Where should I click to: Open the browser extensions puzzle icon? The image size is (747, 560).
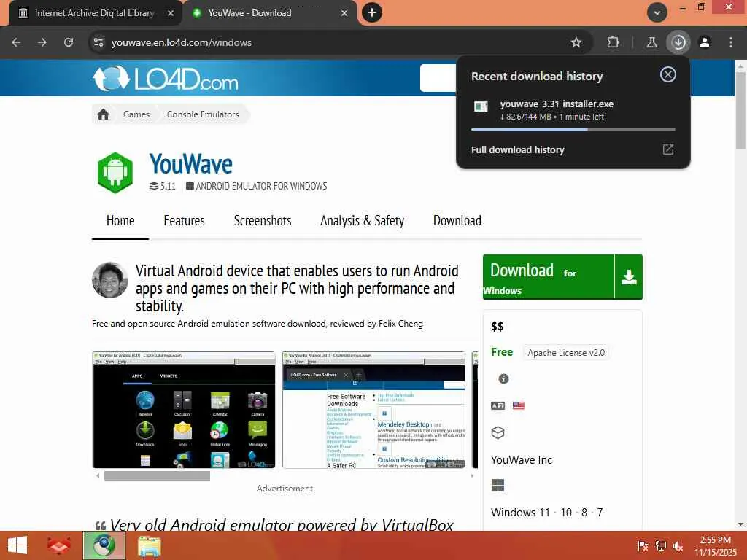coord(613,42)
